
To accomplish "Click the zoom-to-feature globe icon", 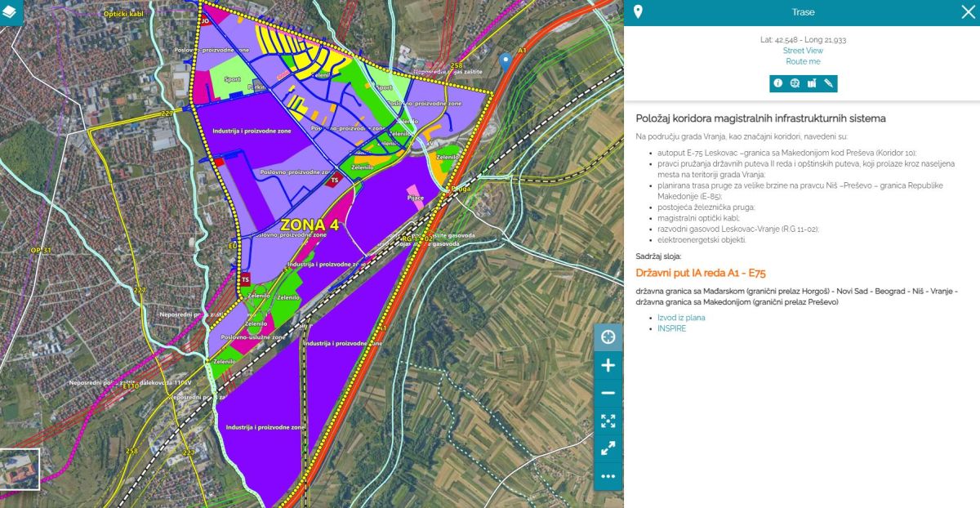I will click(x=795, y=83).
